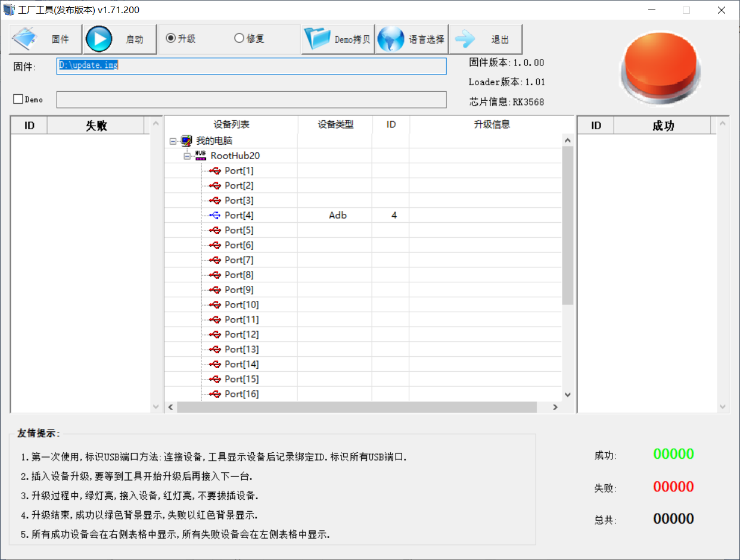
Task: Click the 退出 exit arrow icon
Action: [x=465, y=39]
